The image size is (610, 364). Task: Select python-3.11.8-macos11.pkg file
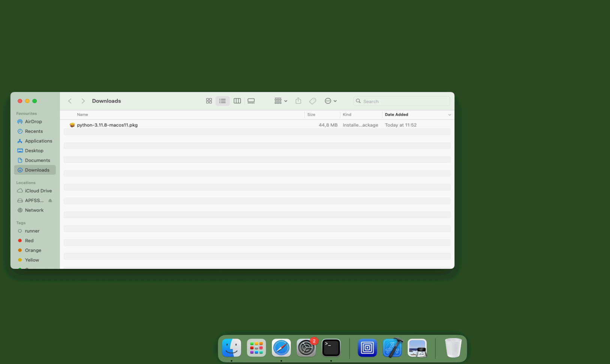click(107, 125)
